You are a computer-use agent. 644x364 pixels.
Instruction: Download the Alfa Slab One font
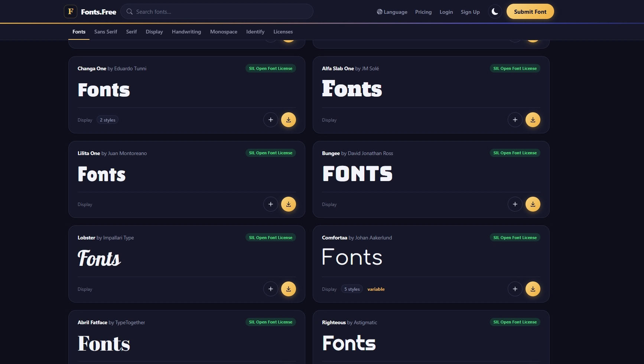(x=533, y=120)
